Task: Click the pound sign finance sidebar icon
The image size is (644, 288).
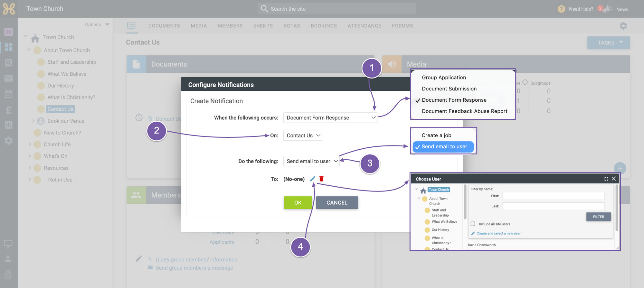Action: click(x=9, y=110)
